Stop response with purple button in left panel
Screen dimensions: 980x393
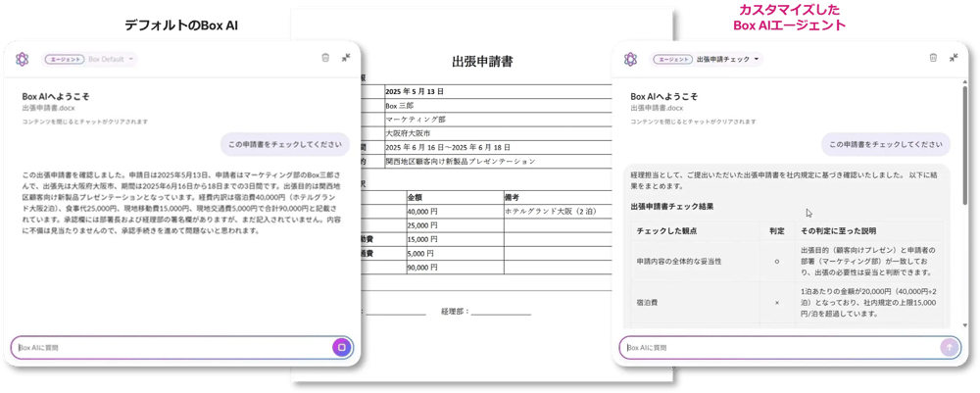[x=342, y=347]
